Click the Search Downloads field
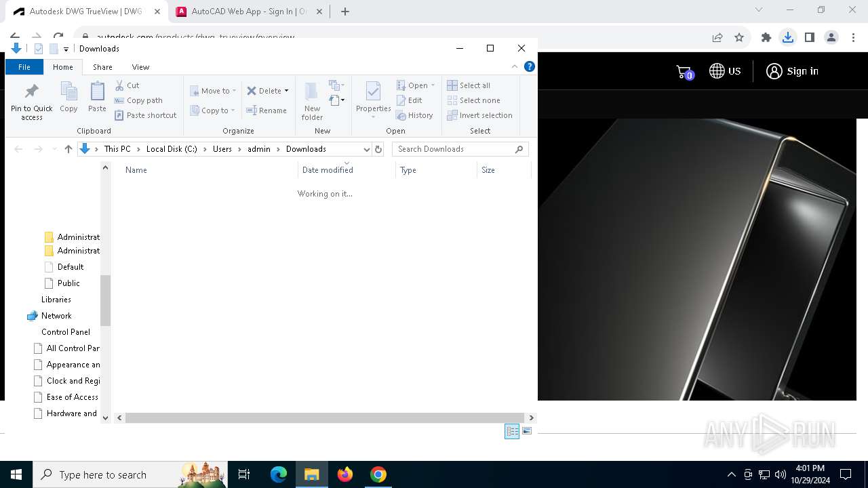 pos(460,149)
